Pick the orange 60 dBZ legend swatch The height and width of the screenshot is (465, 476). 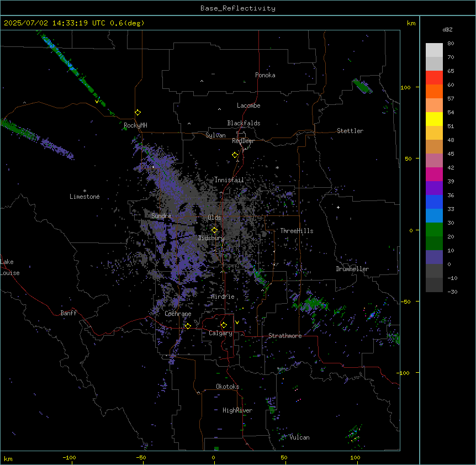[x=434, y=91]
